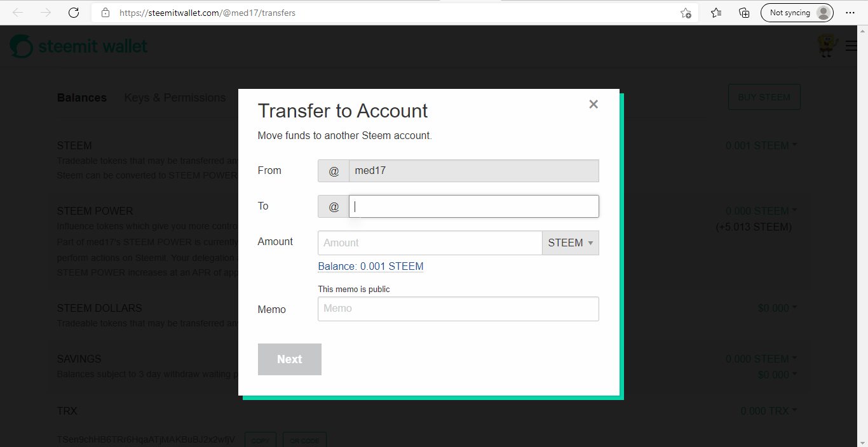Click the Not syncing profile button

797,13
